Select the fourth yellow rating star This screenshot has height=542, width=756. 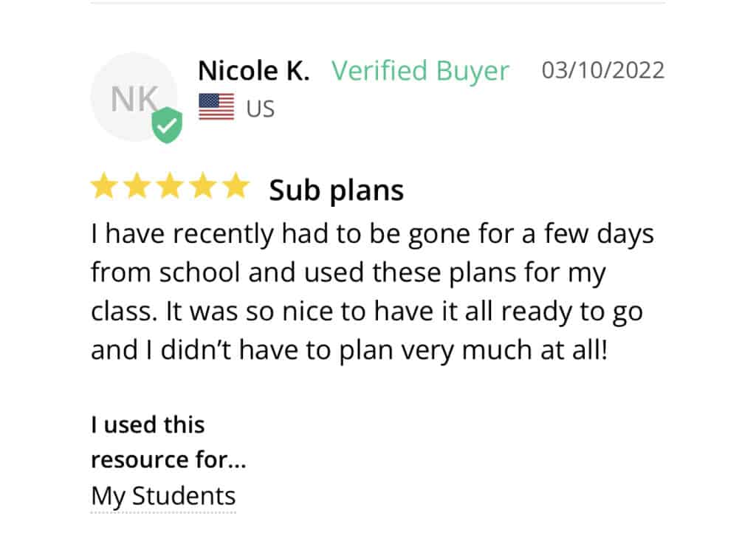pyautogui.click(x=203, y=185)
